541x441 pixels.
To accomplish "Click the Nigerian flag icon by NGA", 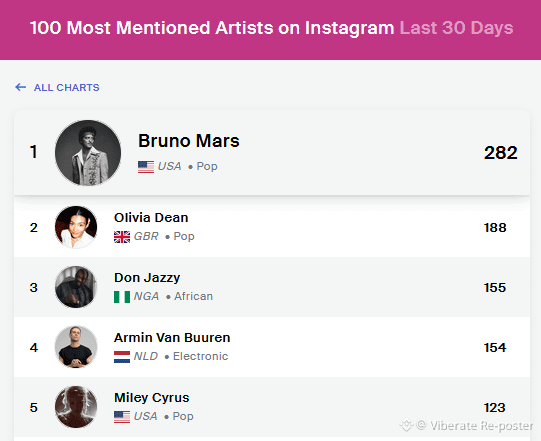I will coord(122,297).
